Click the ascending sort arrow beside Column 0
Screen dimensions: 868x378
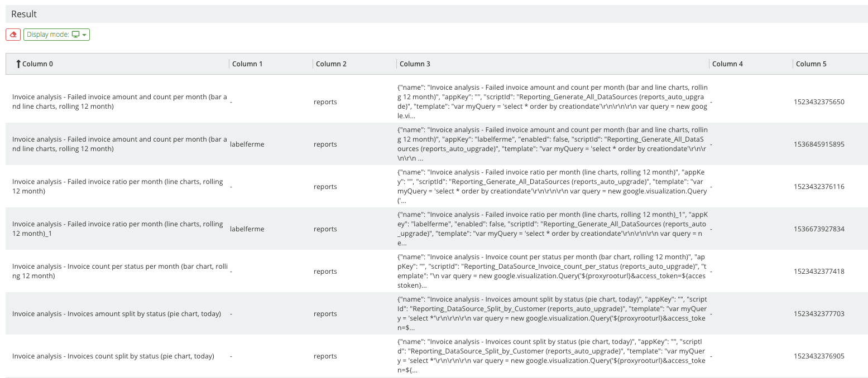tap(18, 64)
